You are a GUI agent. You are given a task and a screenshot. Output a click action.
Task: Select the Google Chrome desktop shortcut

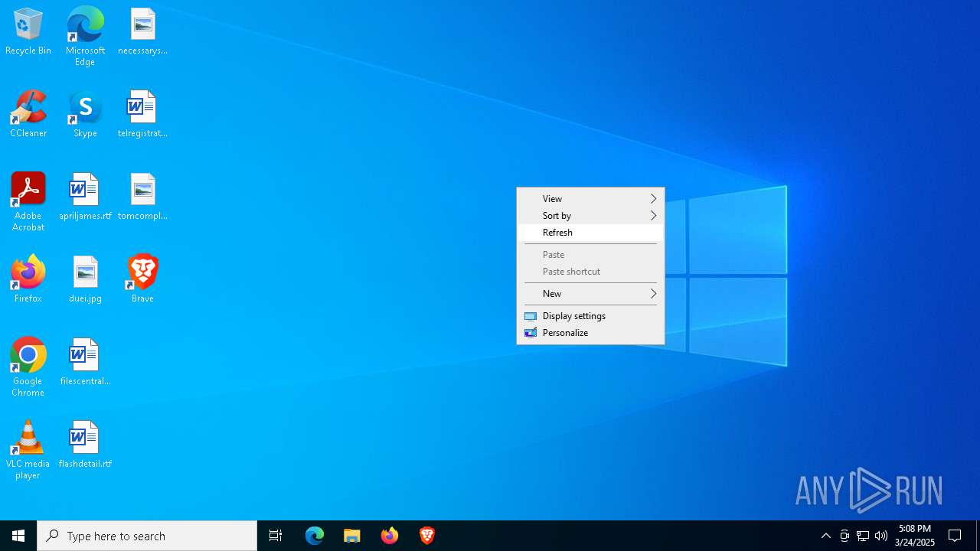coord(28,367)
